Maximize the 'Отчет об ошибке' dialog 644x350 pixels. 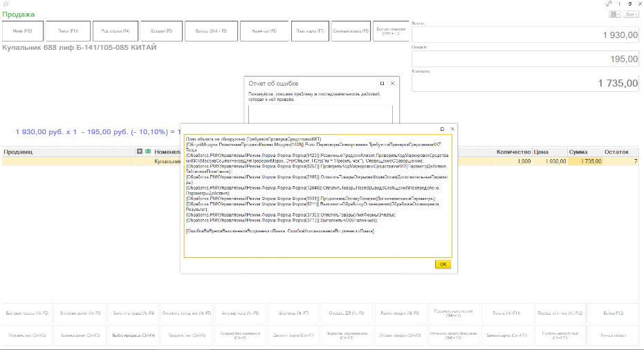(x=382, y=83)
